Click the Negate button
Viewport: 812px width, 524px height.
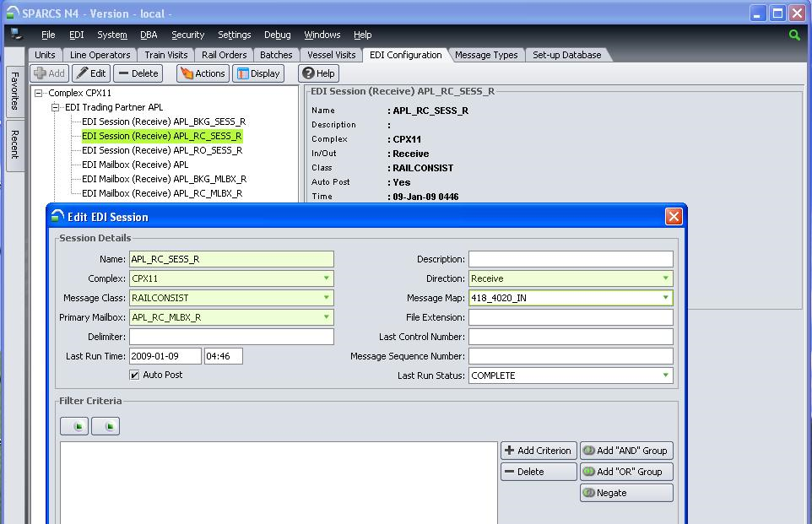pos(626,493)
